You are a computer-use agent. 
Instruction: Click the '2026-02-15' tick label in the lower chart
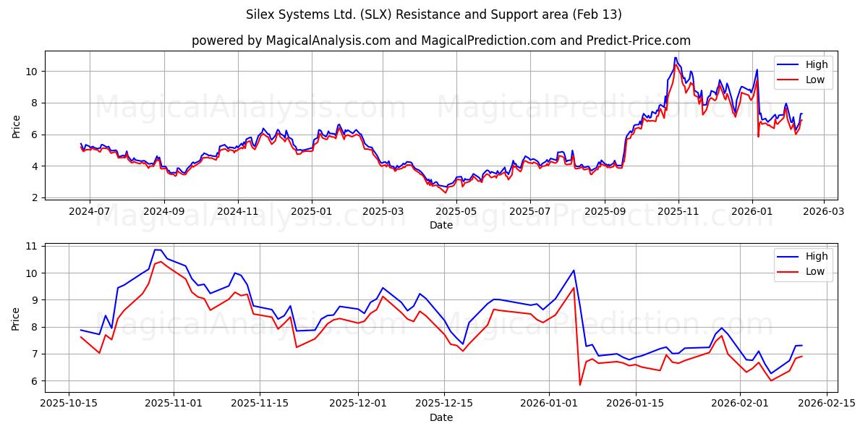pos(827,404)
